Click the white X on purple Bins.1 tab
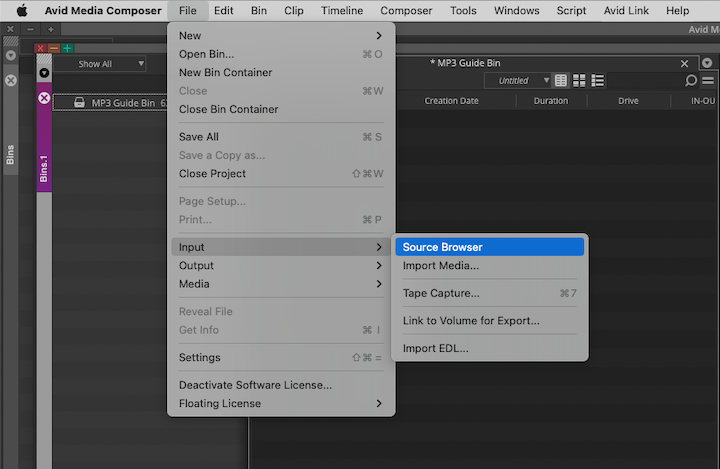The height and width of the screenshot is (469, 720). click(44, 98)
